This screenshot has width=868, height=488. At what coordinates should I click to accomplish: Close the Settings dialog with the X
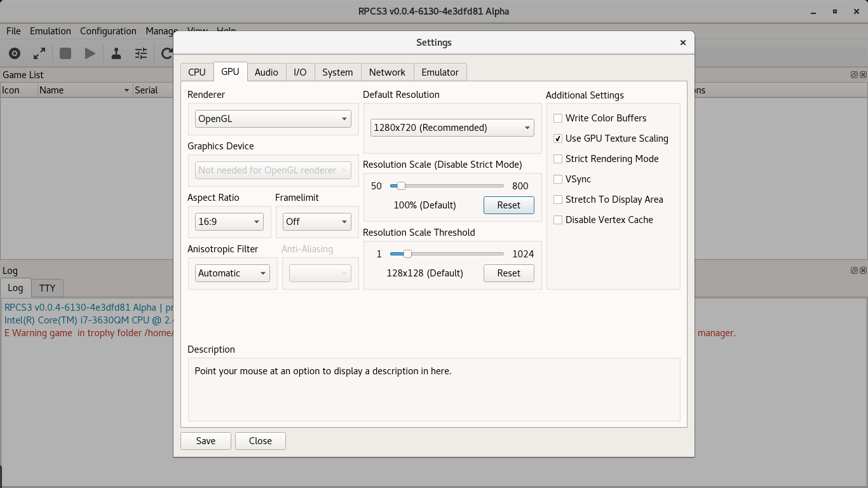(683, 43)
